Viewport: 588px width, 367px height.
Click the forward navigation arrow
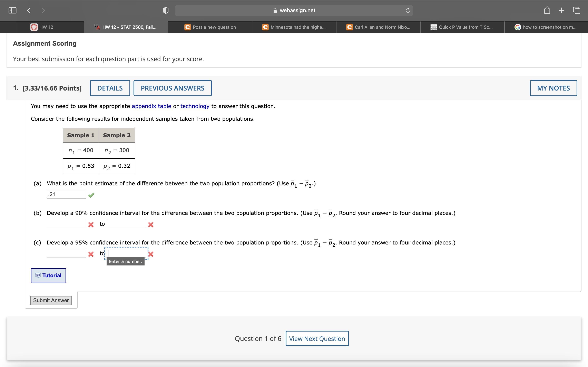point(43,10)
